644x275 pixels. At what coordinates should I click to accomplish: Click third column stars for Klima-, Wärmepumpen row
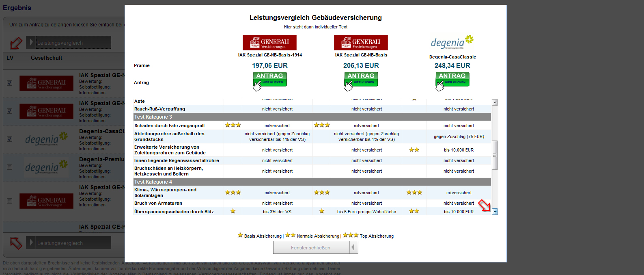pos(414,193)
